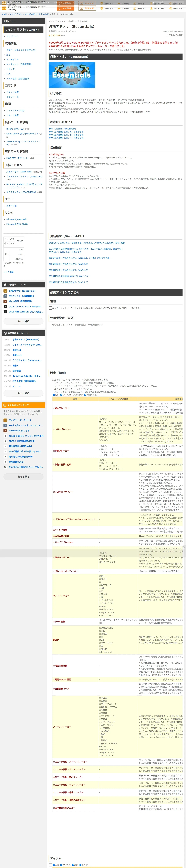The height and width of the screenshot is (868, 186).
Task: Show more recent pages with もっと見る under 最近更新されたページ
Action: (23, 393)
